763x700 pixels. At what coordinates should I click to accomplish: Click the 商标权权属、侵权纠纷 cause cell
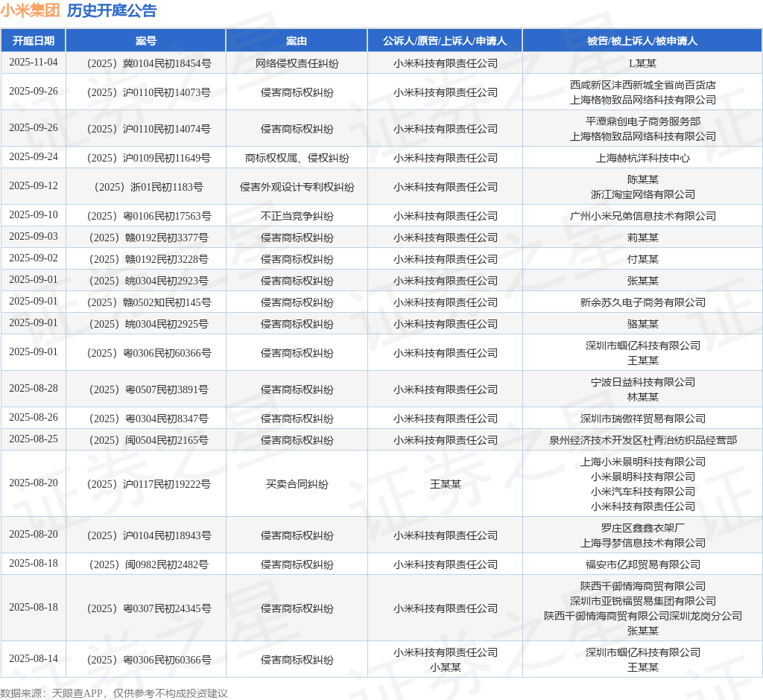click(x=297, y=158)
